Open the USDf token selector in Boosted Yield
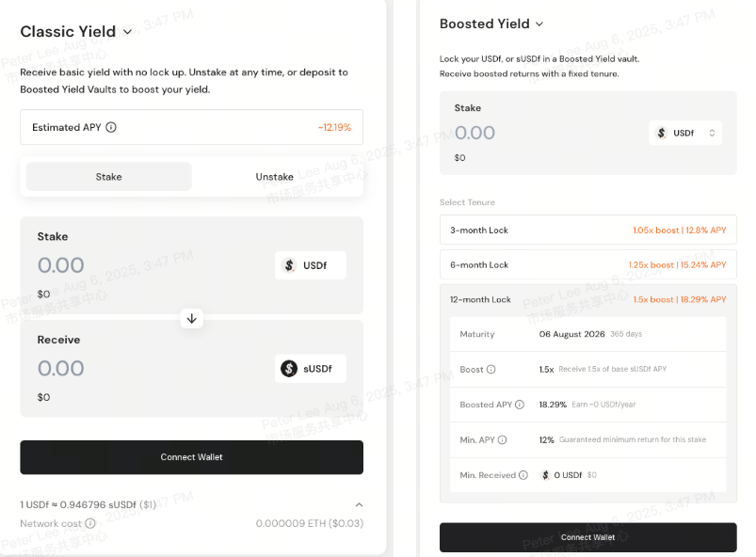Image resolution: width=756 pixels, height=557 pixels. [x=684, y=133]
